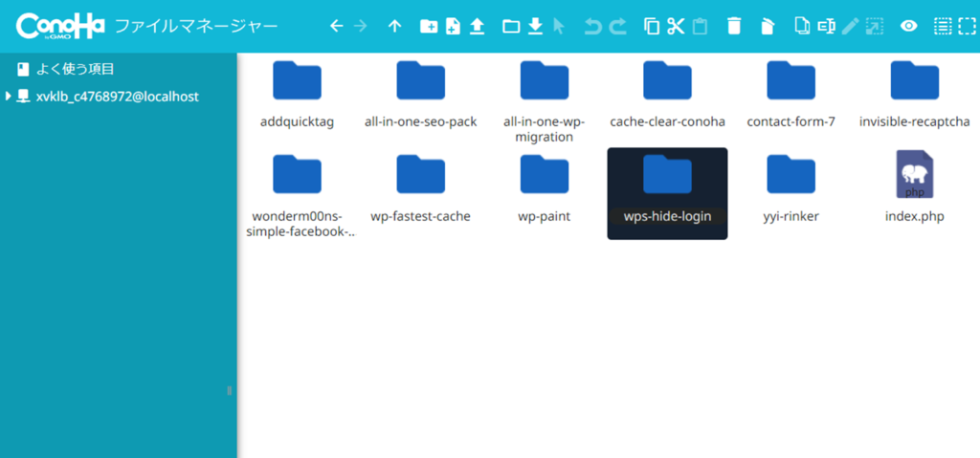Screen dimensions: 980x458
Task: Click the select none icon
Action: 967,26
